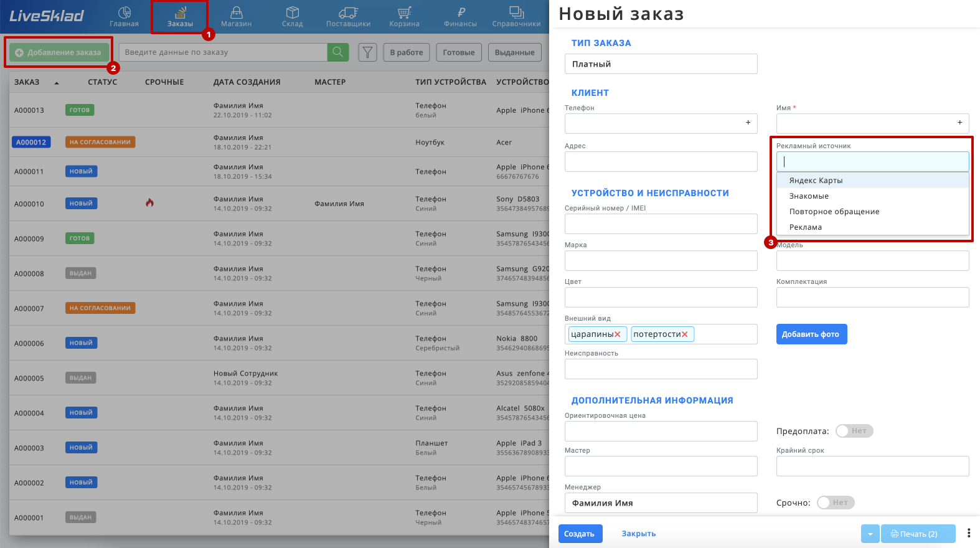Viewport: 980px width, 548px height.
Task: Click the Модель input field
Action: (873, 260)
